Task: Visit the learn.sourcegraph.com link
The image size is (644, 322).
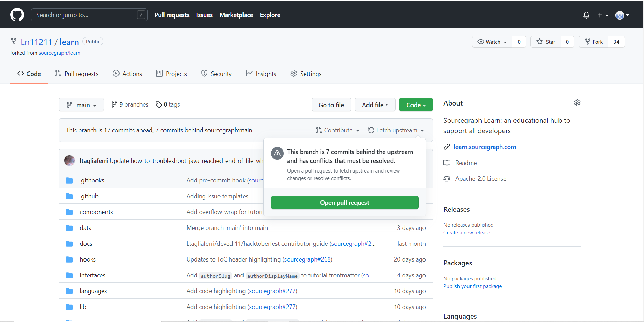Action: pyautogui.click(x=485, y=147)
